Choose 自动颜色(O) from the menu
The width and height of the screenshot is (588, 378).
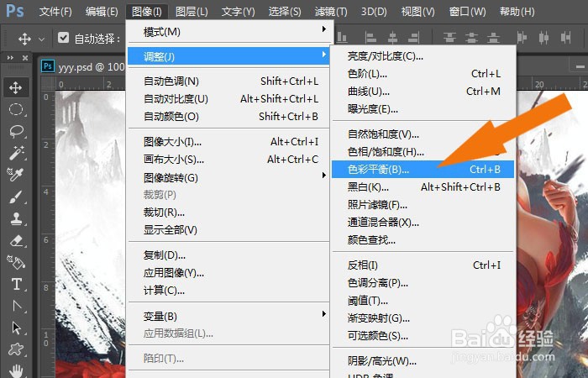[228, 117]
